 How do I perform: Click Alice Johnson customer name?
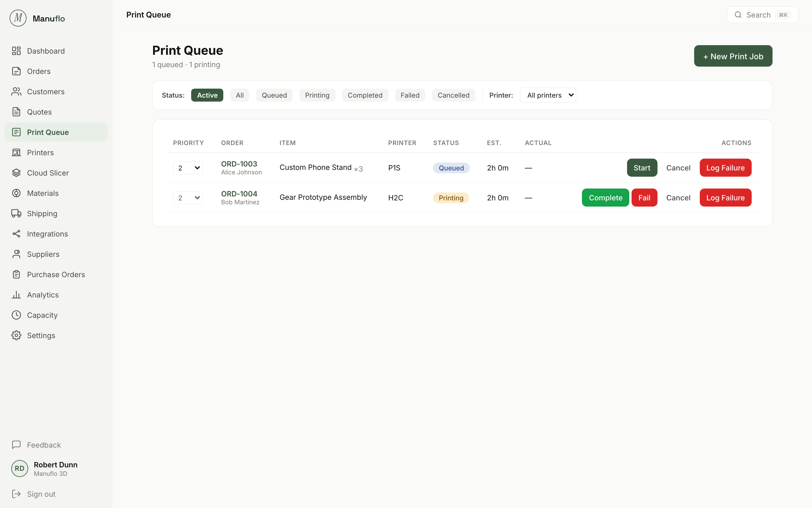click(241, 172)
